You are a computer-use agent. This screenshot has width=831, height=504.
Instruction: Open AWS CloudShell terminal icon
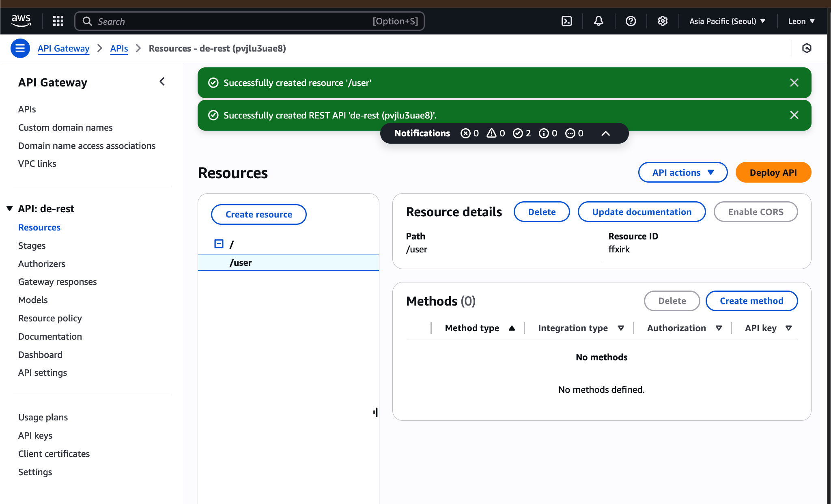coord(566,21)
